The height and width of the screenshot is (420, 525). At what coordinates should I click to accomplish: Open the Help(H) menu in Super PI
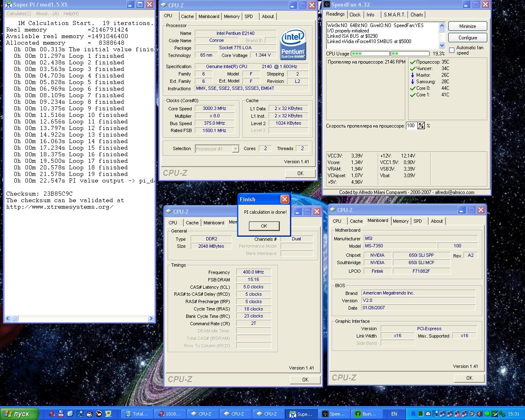point(71,14)
